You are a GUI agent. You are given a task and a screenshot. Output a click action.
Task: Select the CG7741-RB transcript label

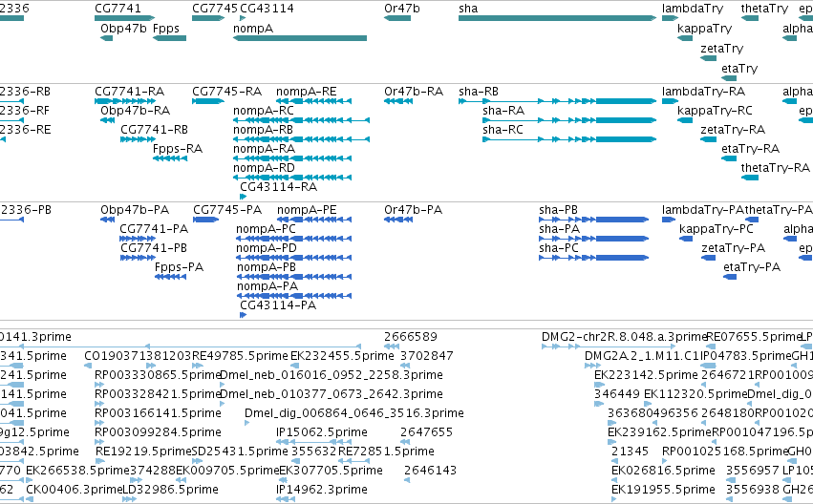154,130
